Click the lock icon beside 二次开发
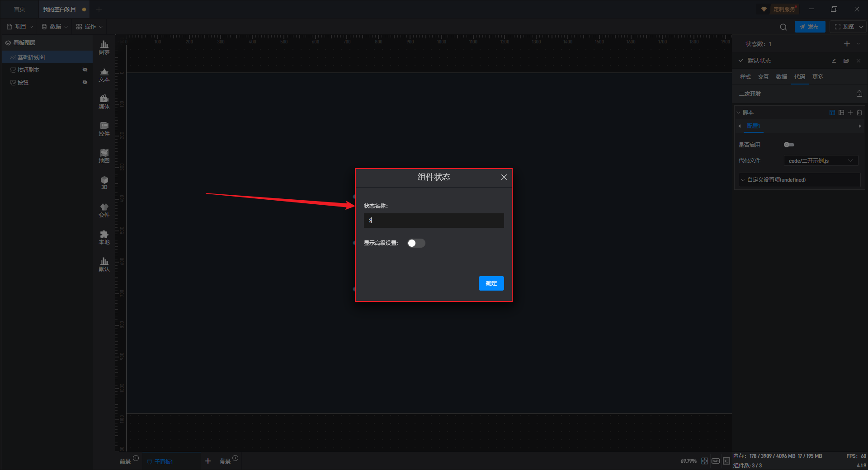This screenshot has height=470, width=868. (859, 94)
